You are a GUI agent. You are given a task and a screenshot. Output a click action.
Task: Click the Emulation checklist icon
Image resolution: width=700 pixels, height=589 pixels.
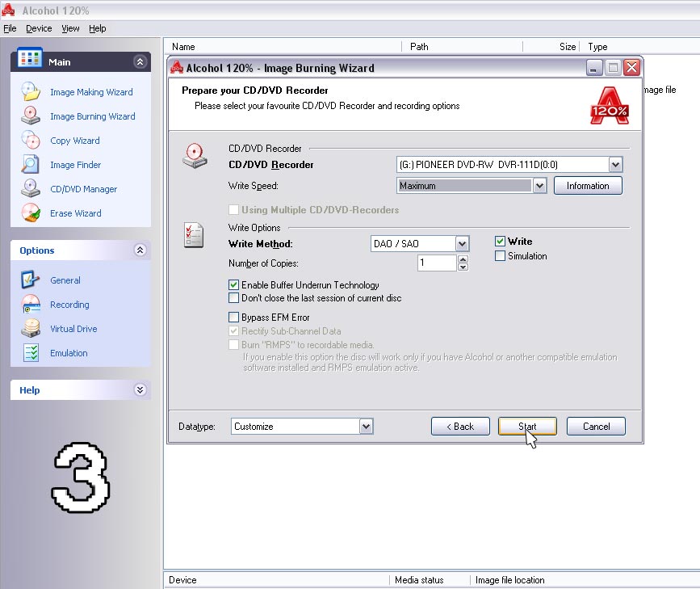[x=31, y=352]
